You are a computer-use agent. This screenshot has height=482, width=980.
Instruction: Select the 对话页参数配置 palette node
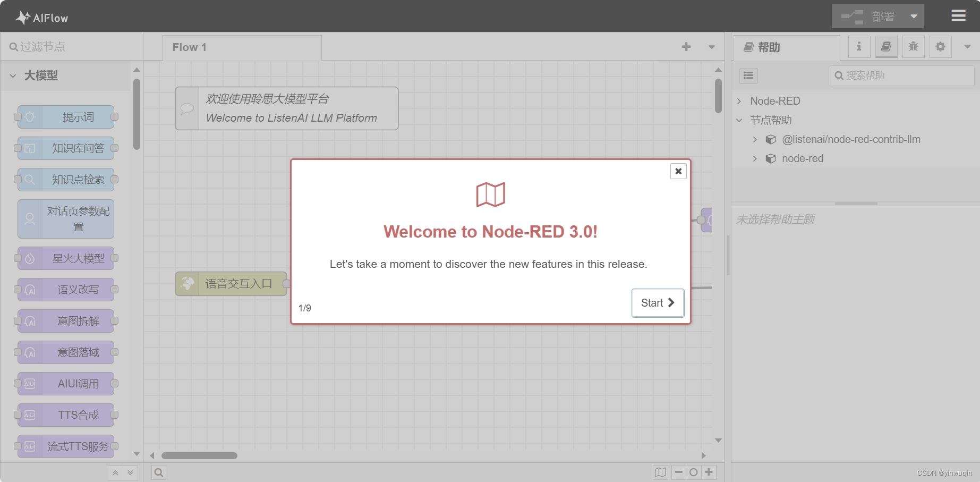click(66, 219)
